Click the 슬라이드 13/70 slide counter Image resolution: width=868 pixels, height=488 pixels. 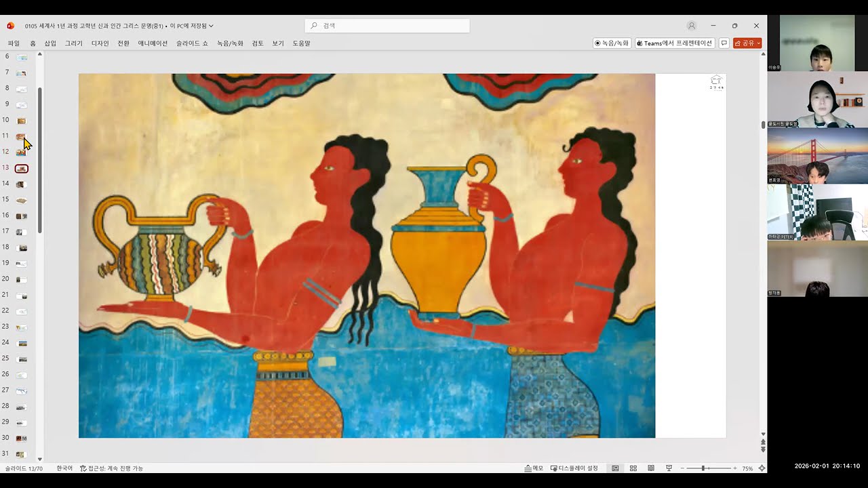click(x=24, y=468)
